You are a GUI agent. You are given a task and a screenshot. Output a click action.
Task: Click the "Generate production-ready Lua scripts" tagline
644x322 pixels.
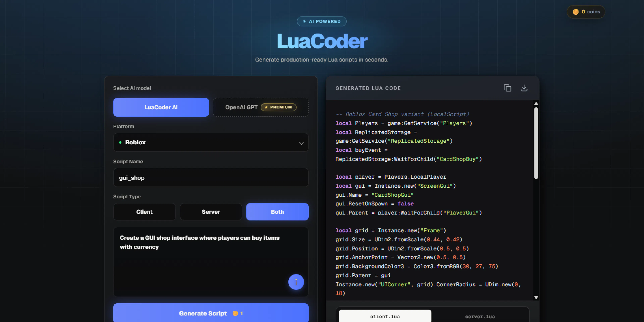[322, 60]
